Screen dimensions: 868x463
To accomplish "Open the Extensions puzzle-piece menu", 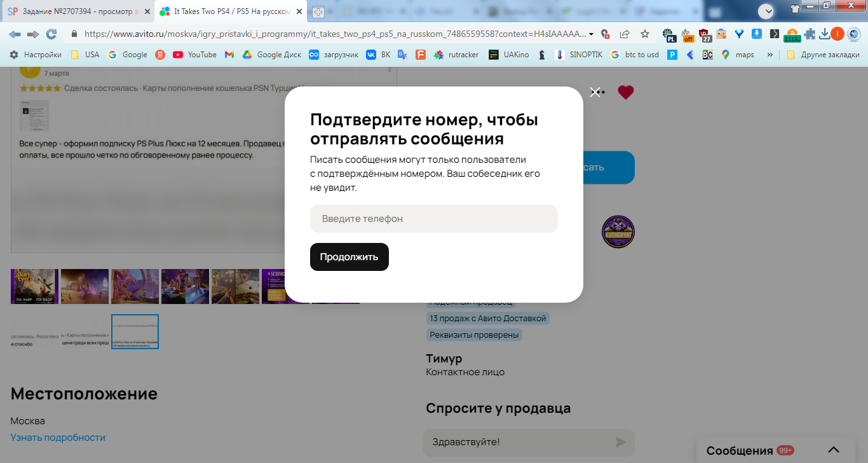I will tap(811, 34).
